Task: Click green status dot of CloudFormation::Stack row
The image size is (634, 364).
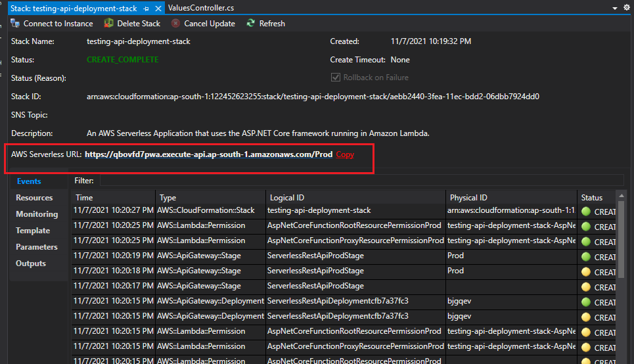Action: tap(586, 212)
